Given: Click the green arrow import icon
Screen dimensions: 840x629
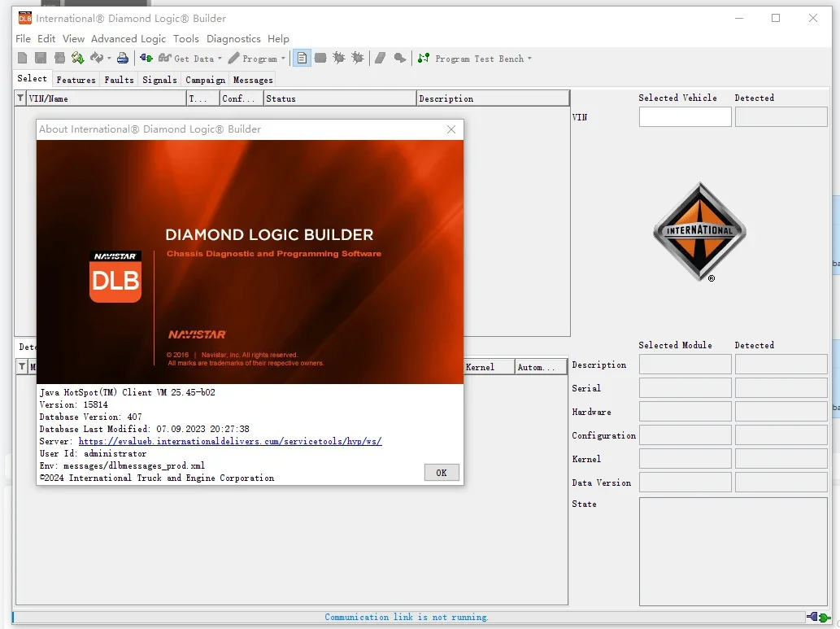Looking at the screenshot, I should tap(78, 58).
